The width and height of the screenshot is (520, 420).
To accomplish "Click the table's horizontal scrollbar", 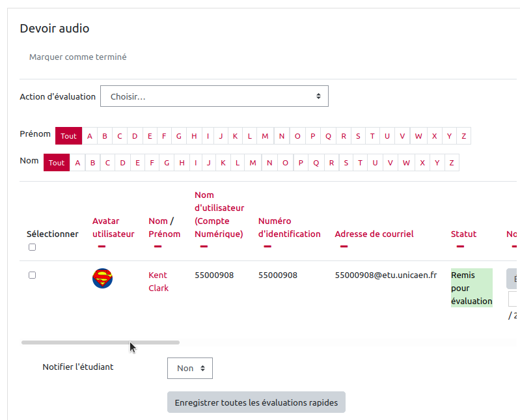I will coord(100,342).
